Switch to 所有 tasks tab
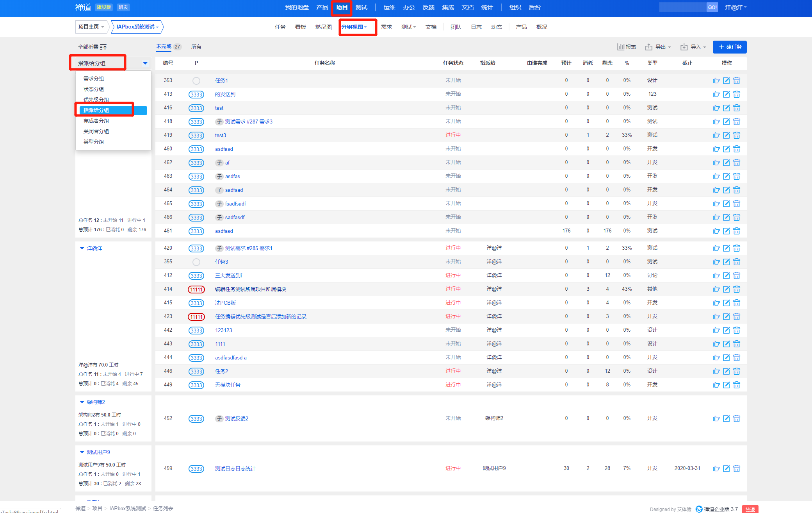812x513 pixels. coord(196,47)
